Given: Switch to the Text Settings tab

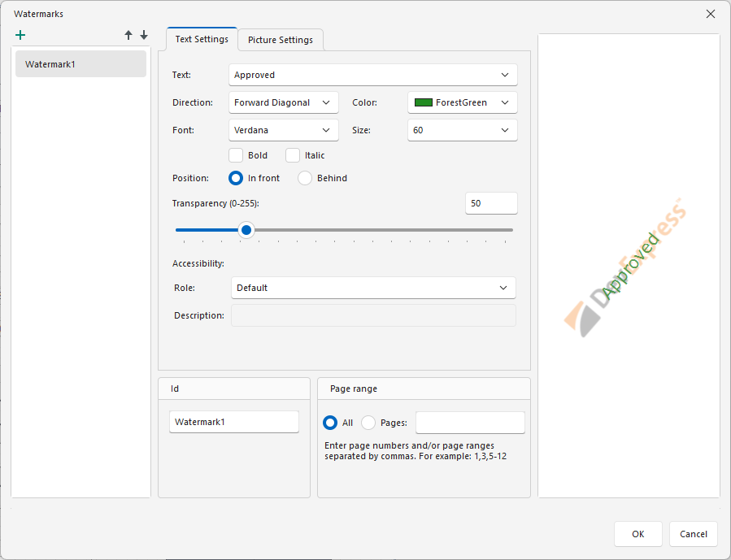Looking at the screenshot, I should click(x=202, y=39).
